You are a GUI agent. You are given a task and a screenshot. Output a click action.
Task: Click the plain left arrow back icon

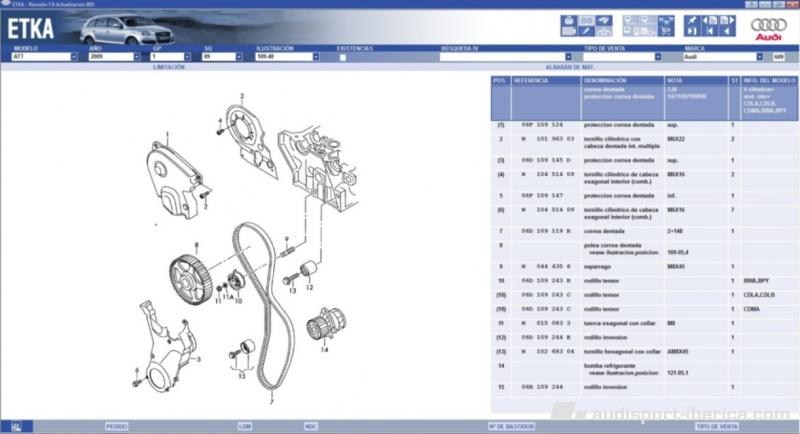click(x=727, y=31)
